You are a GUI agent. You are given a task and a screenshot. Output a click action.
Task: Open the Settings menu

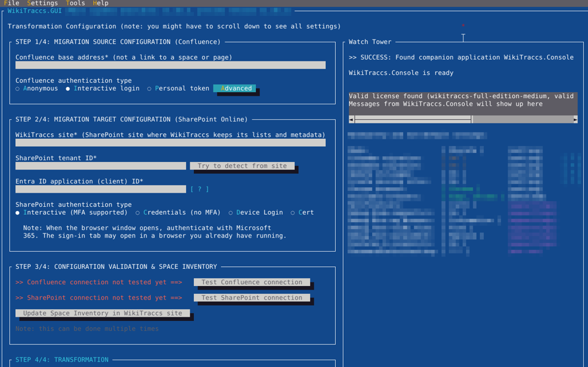42,3
